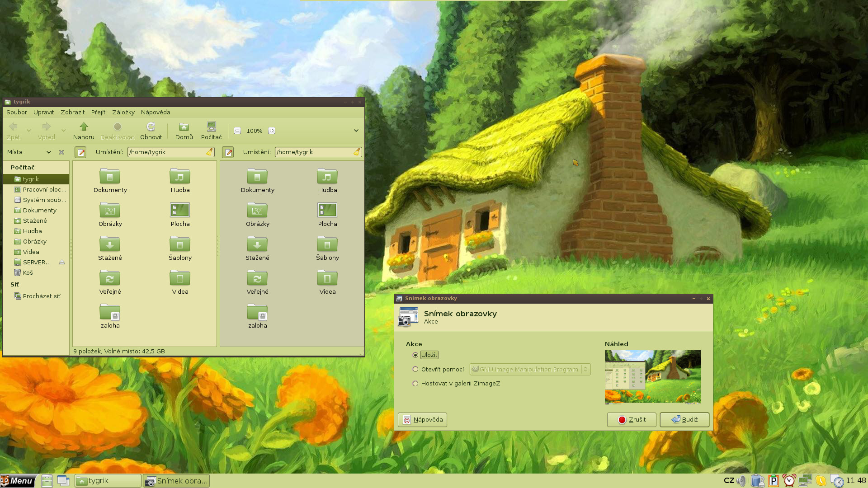Select the Obrázky folder in the left pane
Viewport: 868px width, 488px height.
[x=110, y=214]
